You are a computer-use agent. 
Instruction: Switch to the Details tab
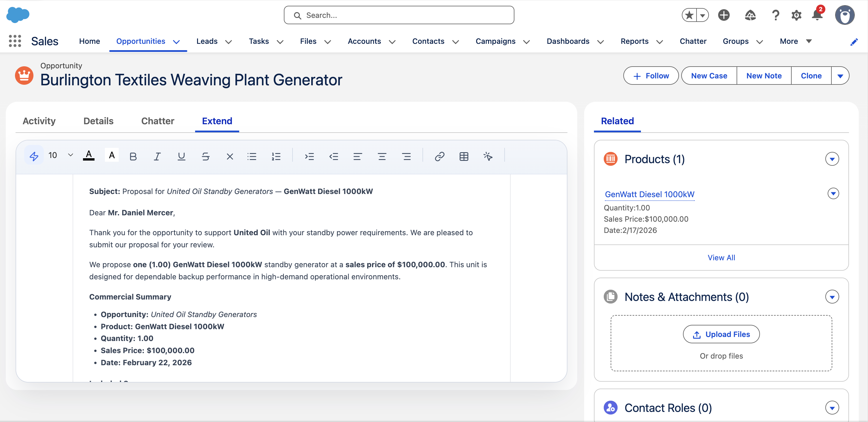click(x=98, y=121)
